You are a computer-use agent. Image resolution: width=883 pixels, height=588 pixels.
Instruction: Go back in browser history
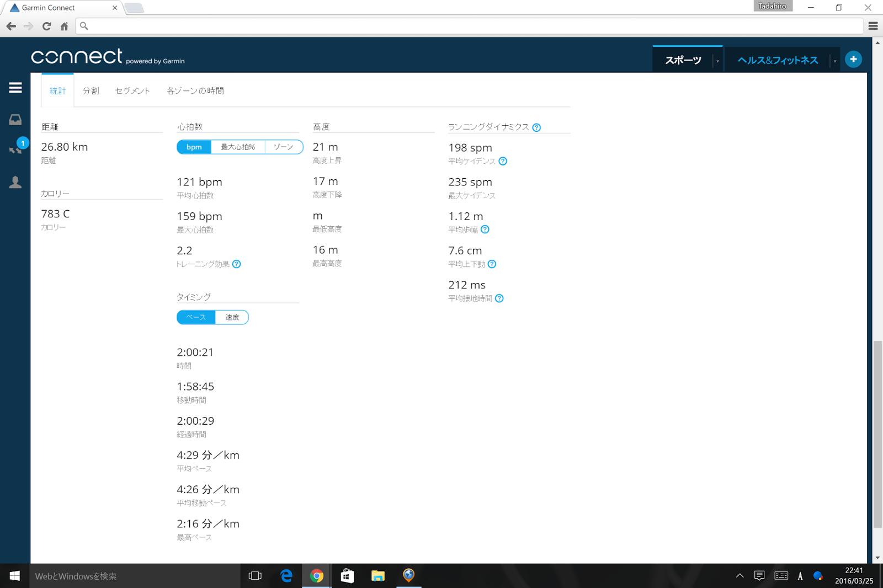click(11, 26)
